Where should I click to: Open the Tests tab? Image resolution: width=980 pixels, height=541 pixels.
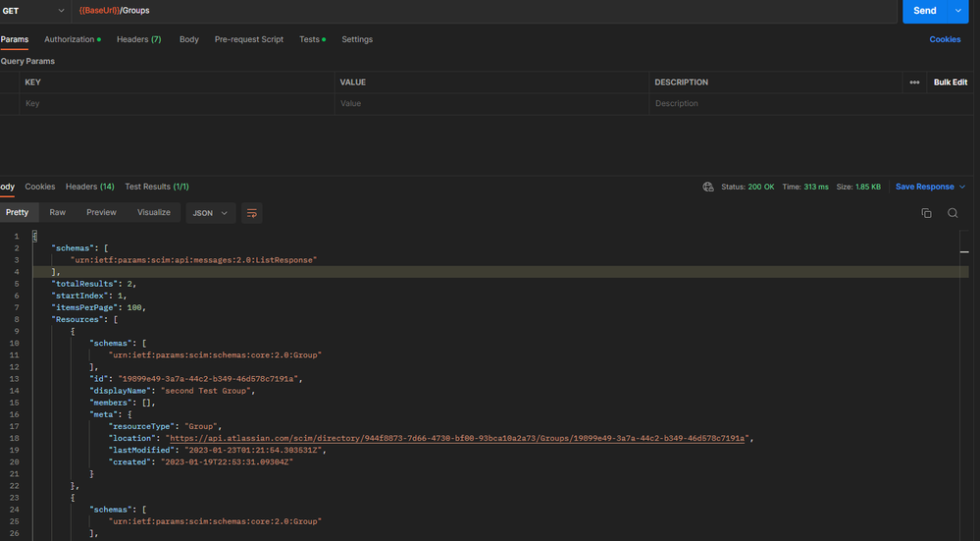click(312, 39)
